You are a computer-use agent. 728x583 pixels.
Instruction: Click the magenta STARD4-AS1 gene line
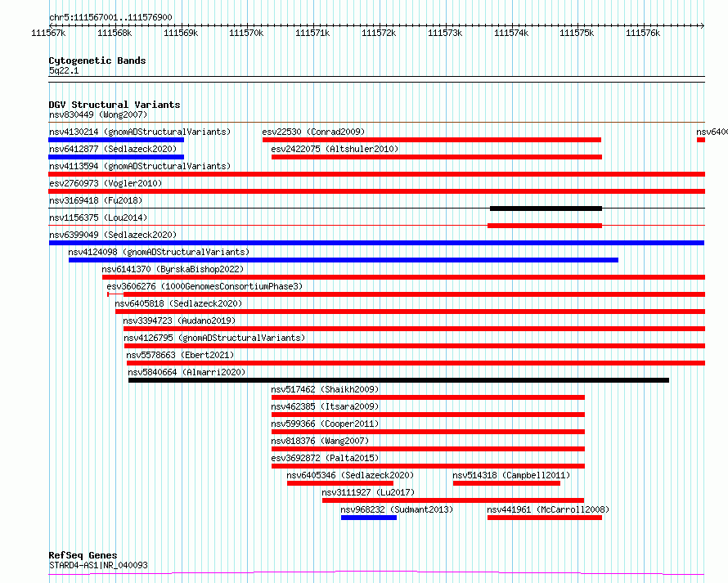(376, 573)
